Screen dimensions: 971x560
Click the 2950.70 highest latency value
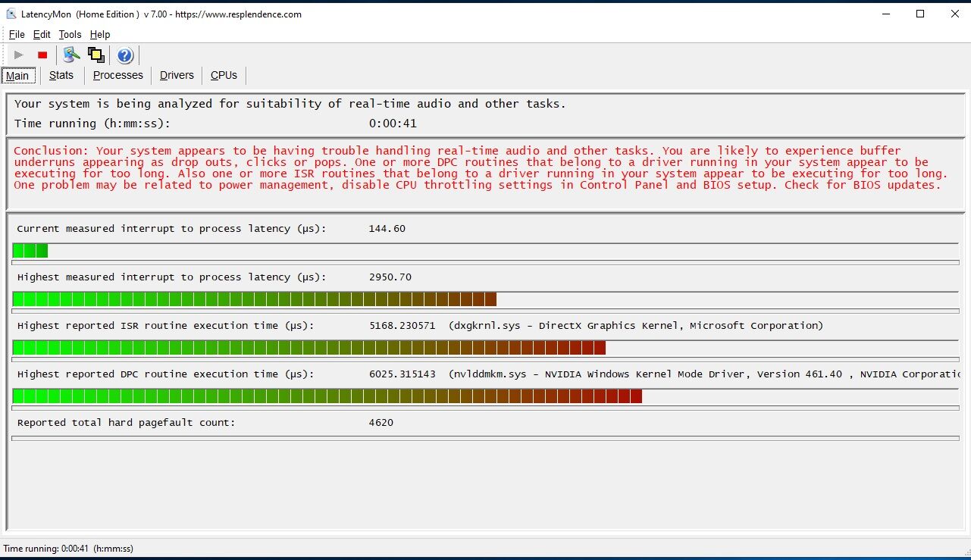point(390,277)
